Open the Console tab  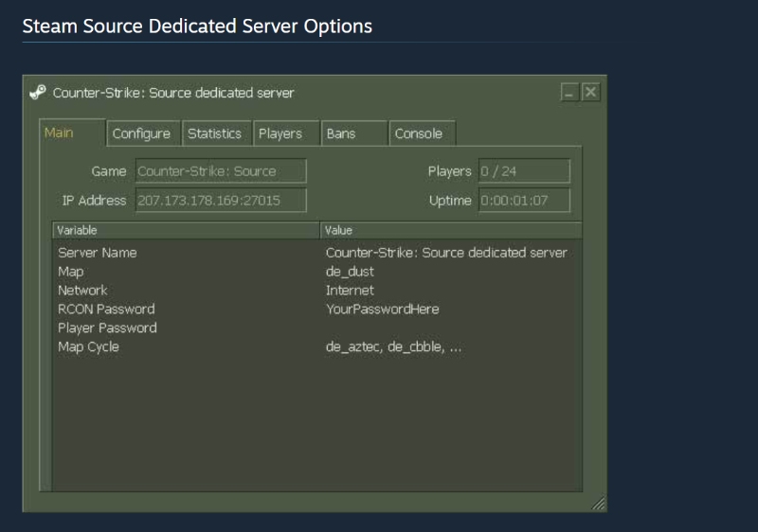pyautogui.click(x=419, y=133)
